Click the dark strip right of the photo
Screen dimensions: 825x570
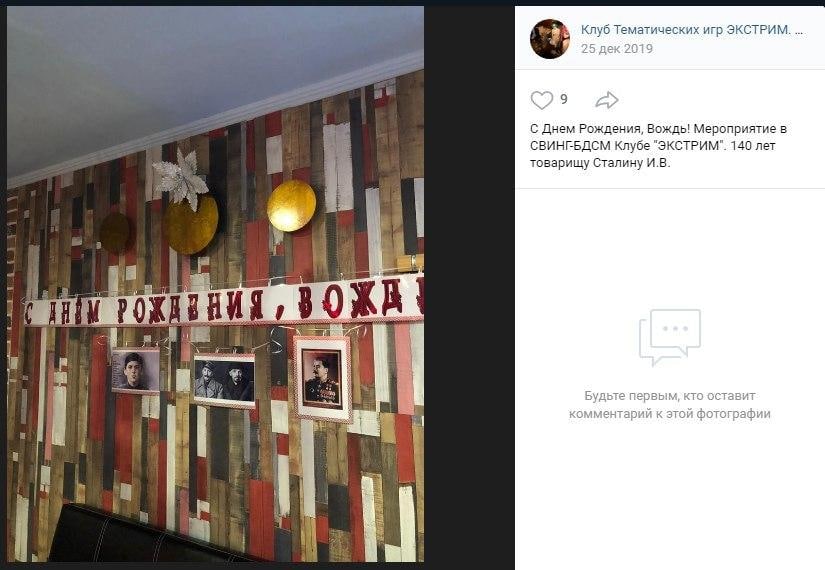pos(469,285)
